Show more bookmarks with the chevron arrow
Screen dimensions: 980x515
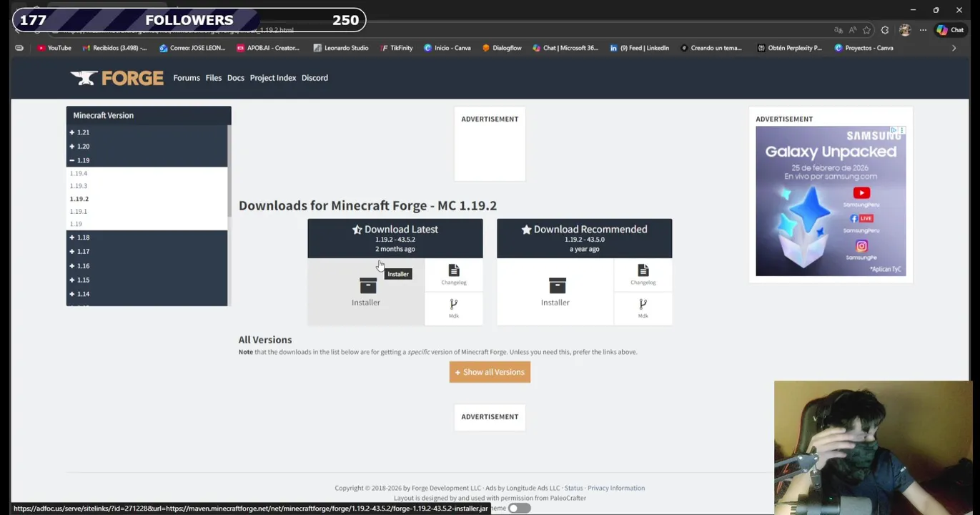click(x=954, y=48)
